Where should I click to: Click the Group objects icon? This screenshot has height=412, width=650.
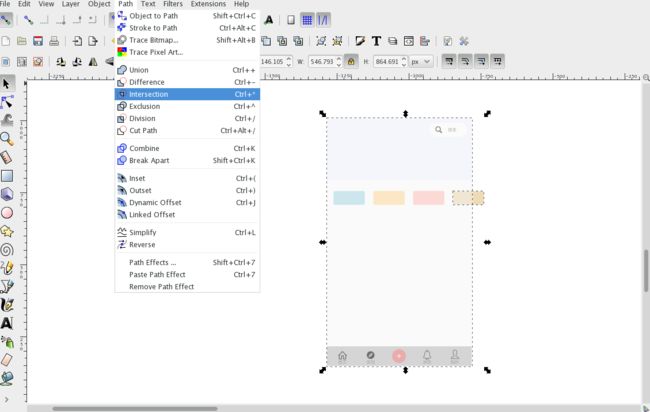pyautogui.click(x=321, y=41)
